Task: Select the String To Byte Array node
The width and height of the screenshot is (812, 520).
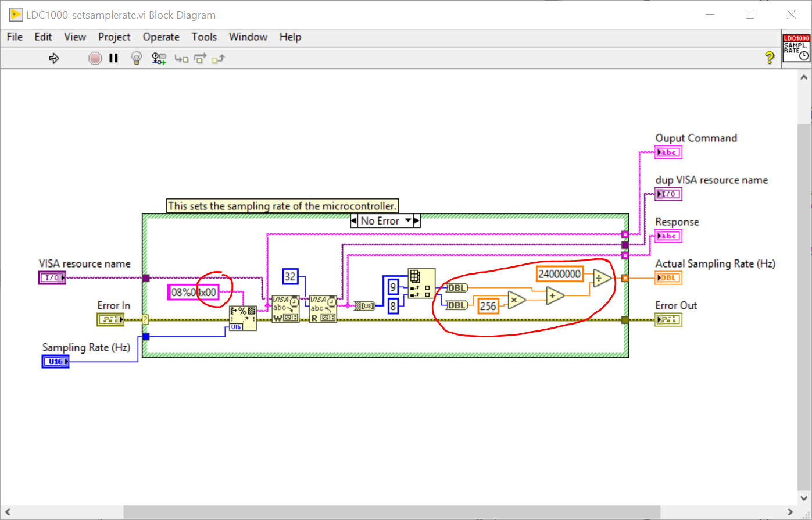Action: point(364,305)
